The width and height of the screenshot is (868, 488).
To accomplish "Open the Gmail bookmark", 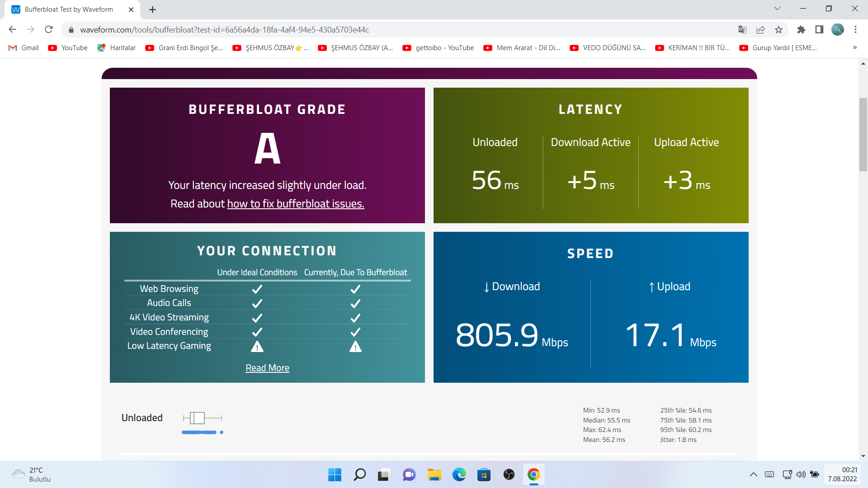I will (x=24, y=48).
